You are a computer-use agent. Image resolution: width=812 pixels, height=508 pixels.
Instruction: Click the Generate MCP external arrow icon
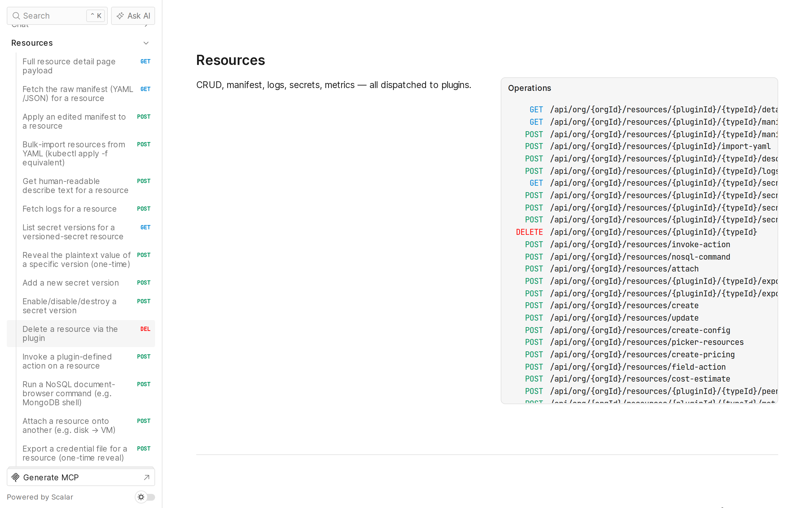[147, 477]
